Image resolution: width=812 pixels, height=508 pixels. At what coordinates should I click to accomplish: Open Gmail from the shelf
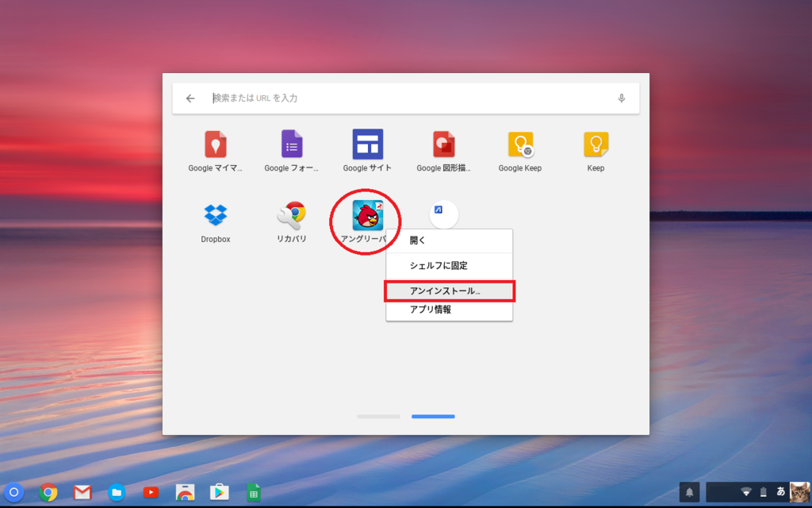click(82, 492)
